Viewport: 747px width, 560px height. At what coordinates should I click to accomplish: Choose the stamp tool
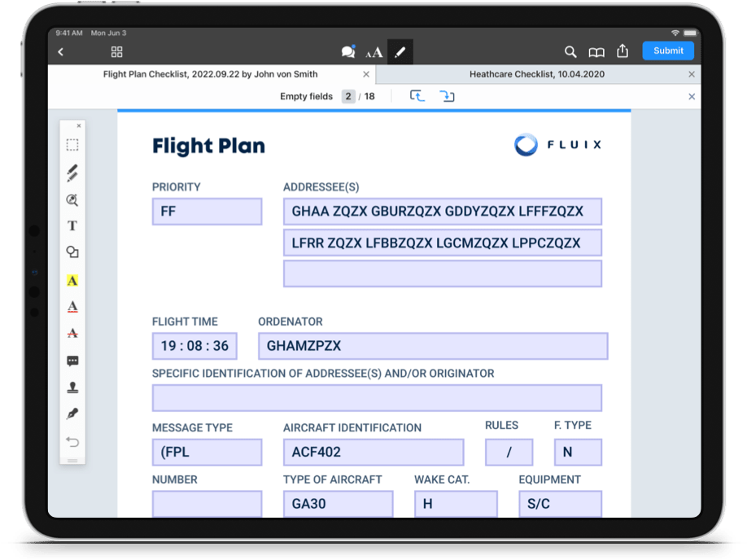(72, 387)
